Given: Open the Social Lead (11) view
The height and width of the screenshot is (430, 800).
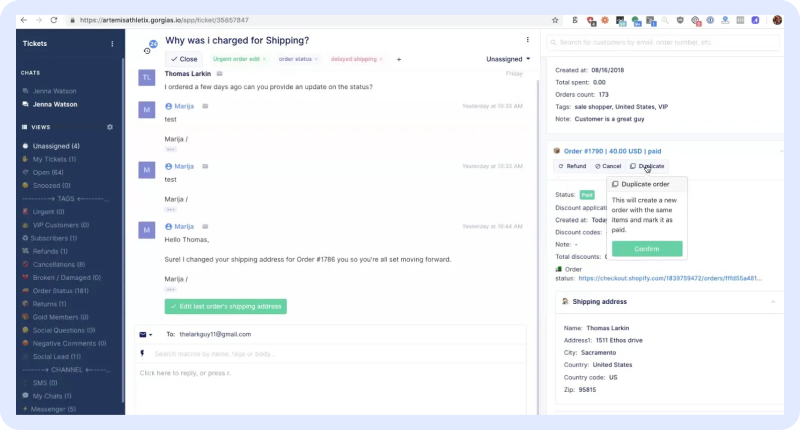Looking at the screenshot, I should [57, 357].
